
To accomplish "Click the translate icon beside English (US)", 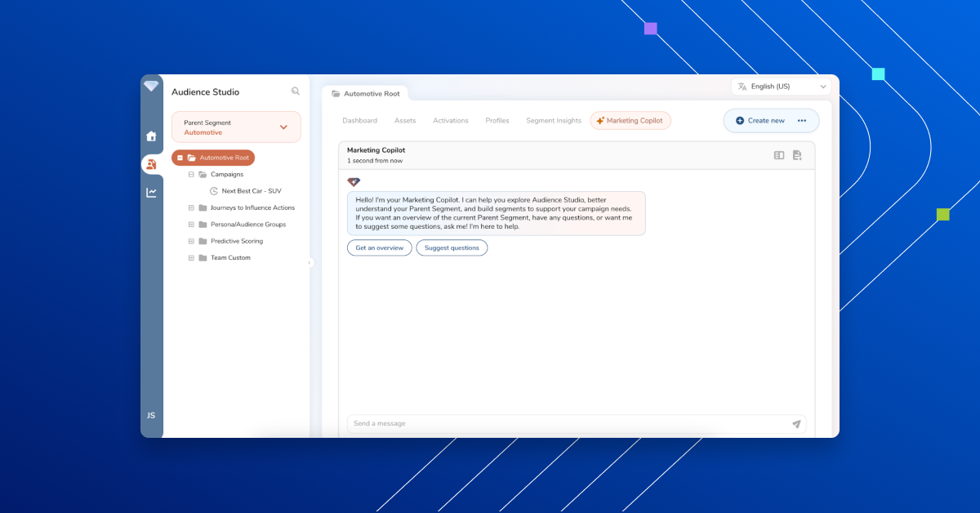I will (x=742, y=86).
